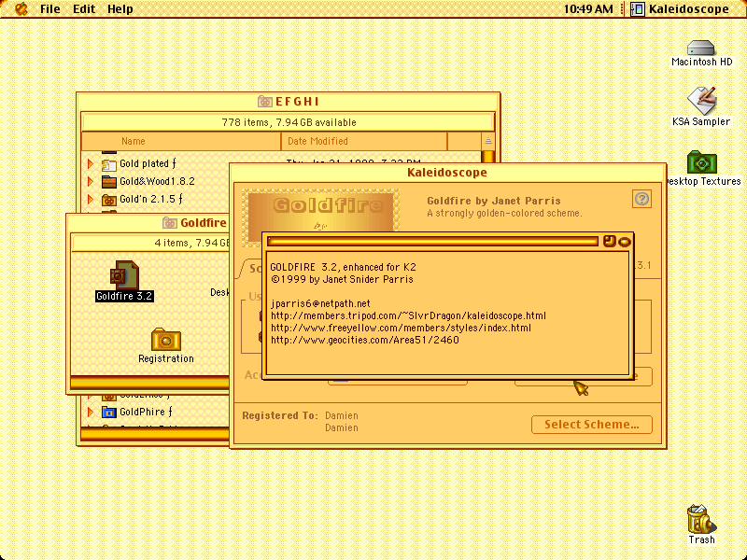This screenshot has height=560, width=747.
Task: Open the Help menu
Action: [x=120, y=9]
